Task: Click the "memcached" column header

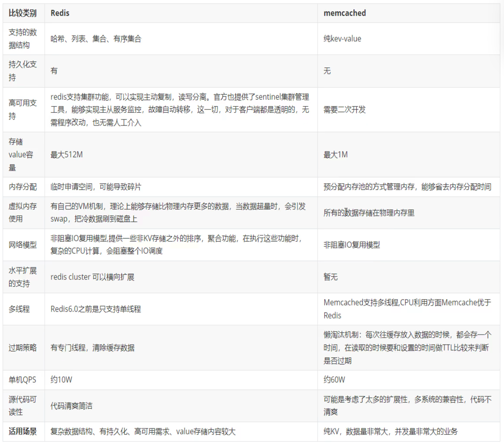Action: coord(344,13)
